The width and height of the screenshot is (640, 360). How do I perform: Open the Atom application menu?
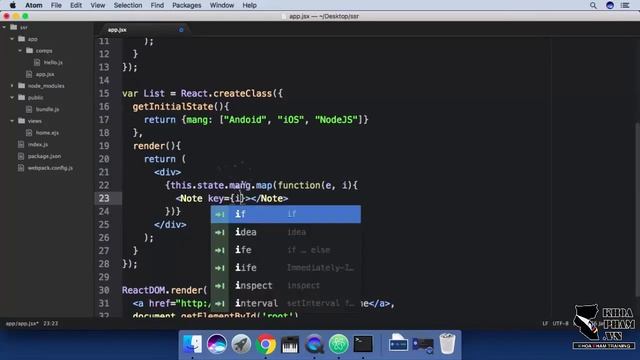pos(33,5)
